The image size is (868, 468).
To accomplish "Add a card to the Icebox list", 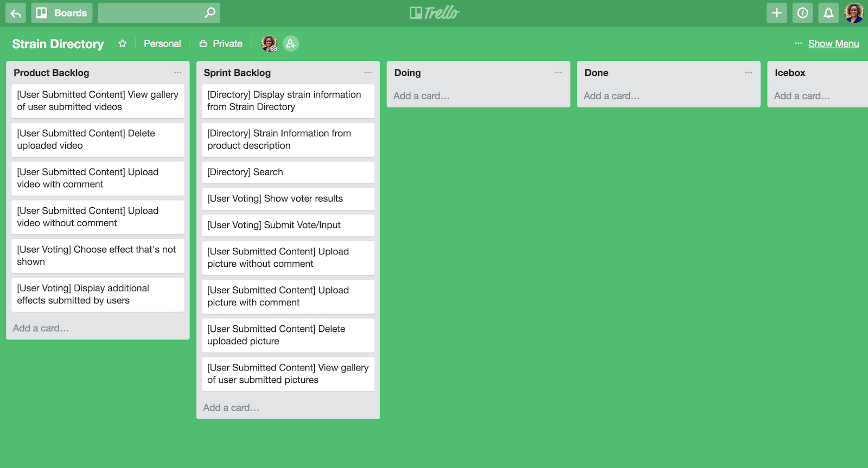I will coord(802,96).
